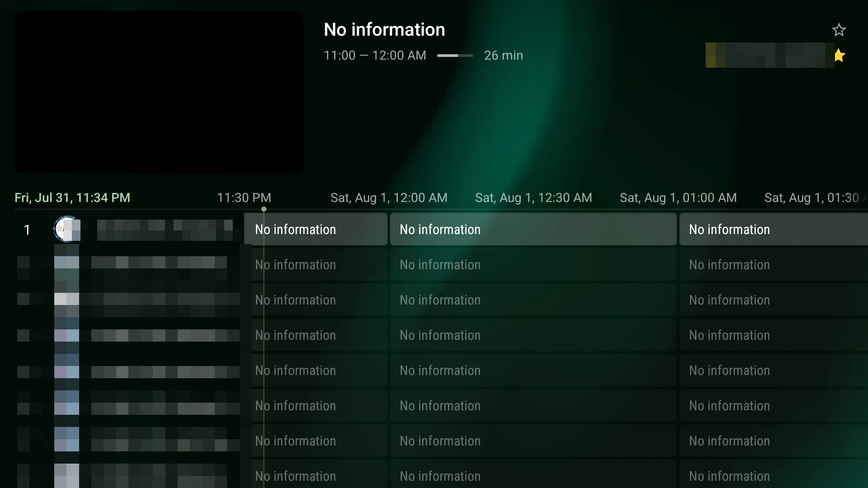Click the Sat, Aug 1, 12:30 AM header
The height and width of the screenshot is (488, 868).
pyautogui.click(x=533, y=197)
